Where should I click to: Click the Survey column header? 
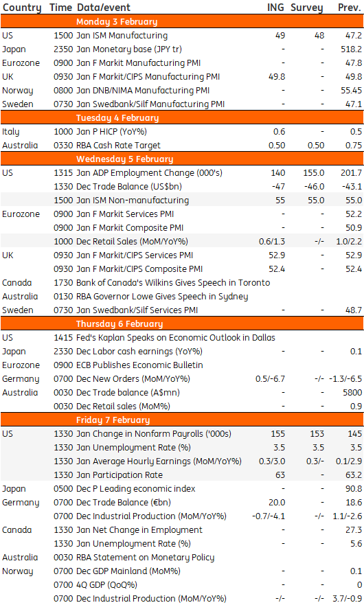(307, 8)
